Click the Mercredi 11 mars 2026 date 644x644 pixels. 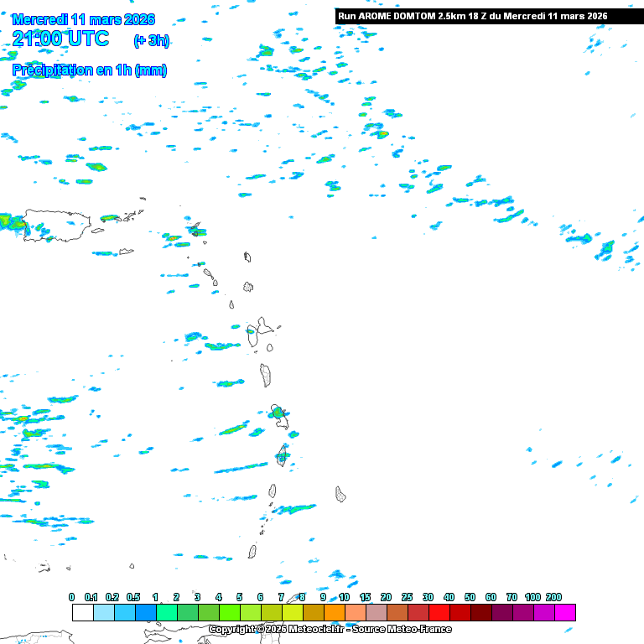(83, 19)
